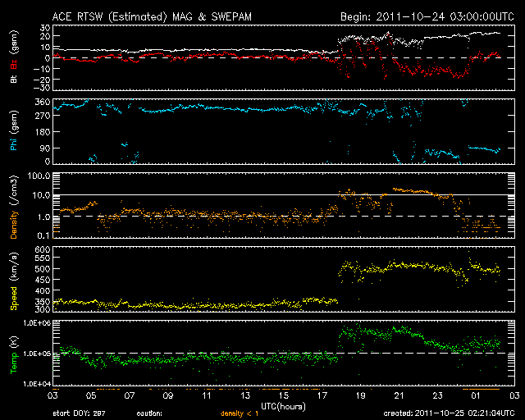Select the "1.0E+05" tick on Temp panel
The width and height of the screenshot is (525, 420).
point(37,354)
